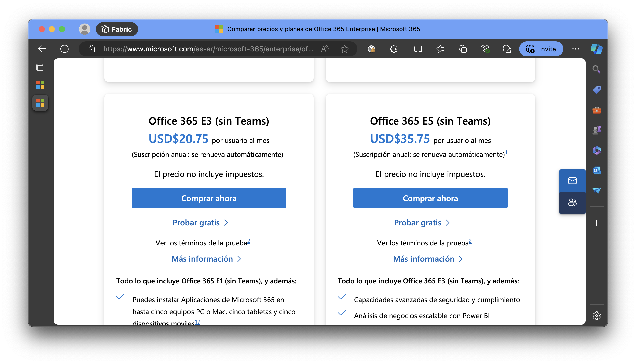Open footnote 1 under E3 subscription

pyautogui.click(x=285, y=153)
